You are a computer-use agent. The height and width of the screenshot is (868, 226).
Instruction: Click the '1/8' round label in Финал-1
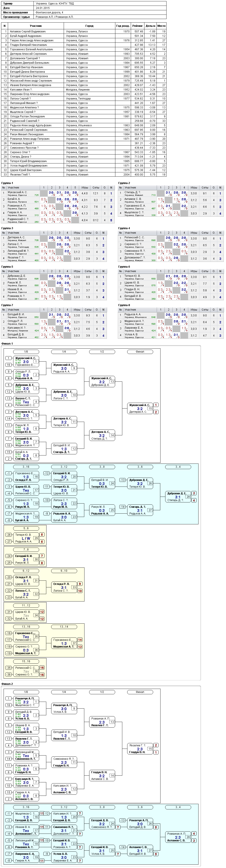pos(26,352)
